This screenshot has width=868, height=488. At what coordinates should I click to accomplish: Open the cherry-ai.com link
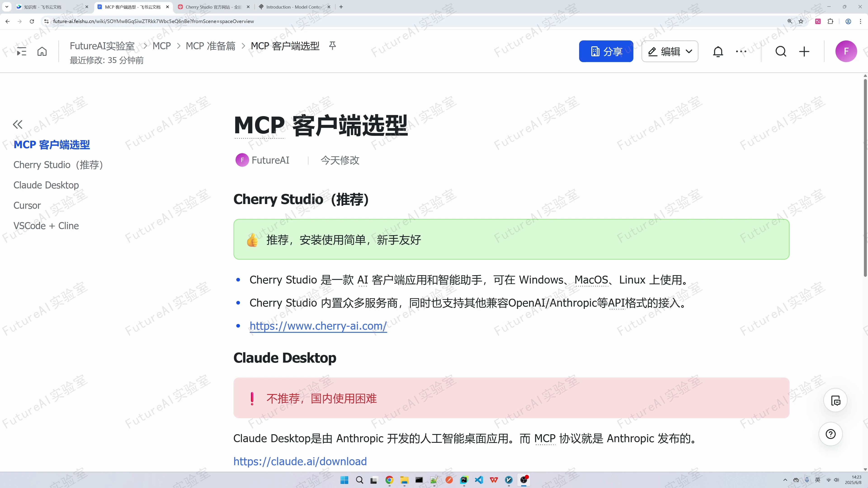click(318, 326)
